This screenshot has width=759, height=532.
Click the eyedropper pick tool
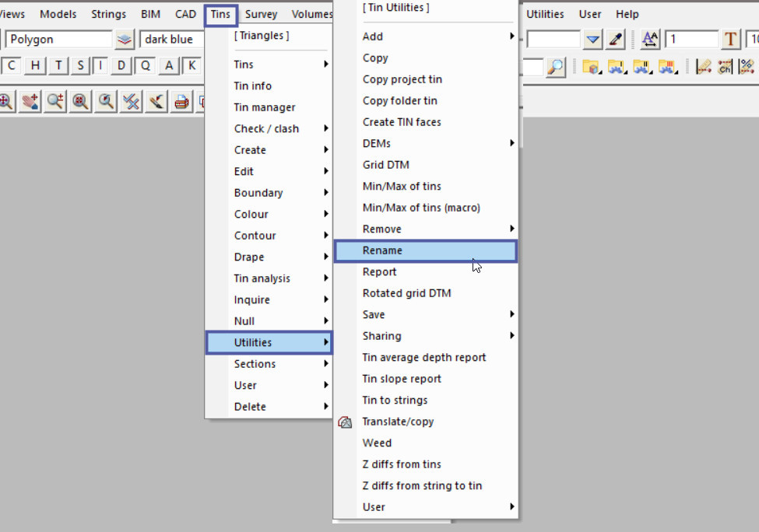616,40
